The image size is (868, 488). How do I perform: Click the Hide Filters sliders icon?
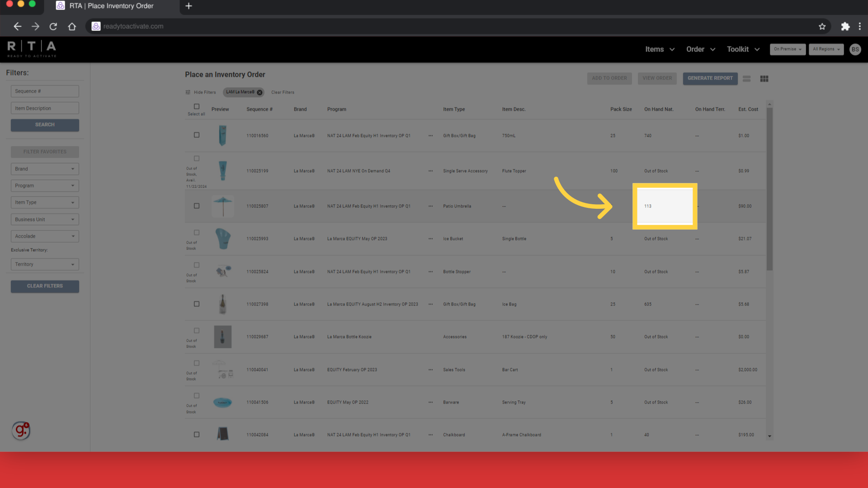coord(188,92)
